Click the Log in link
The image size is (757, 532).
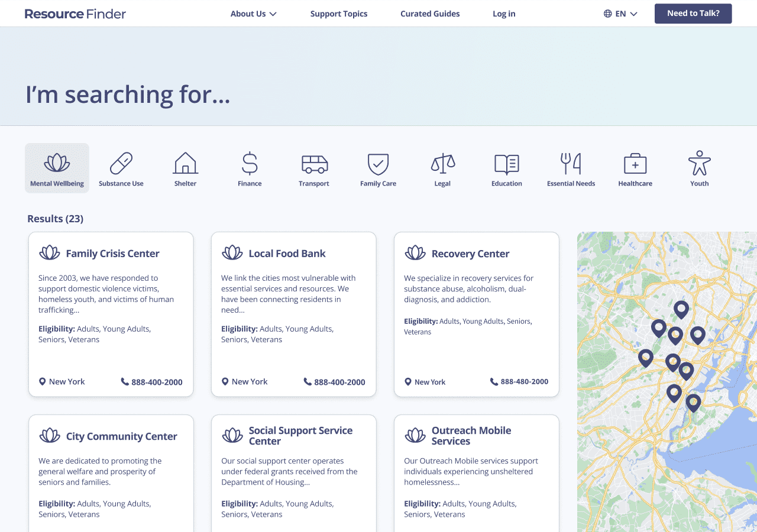coord(504,13)
